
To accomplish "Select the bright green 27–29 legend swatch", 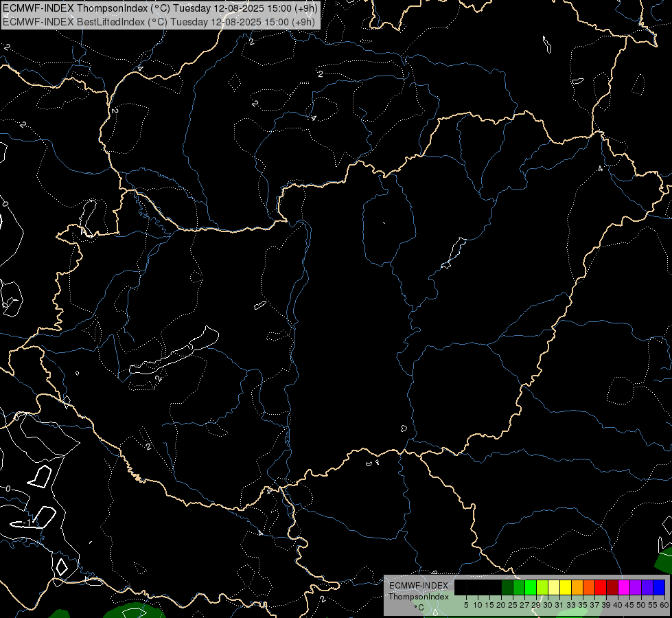I will click(531, 587).
